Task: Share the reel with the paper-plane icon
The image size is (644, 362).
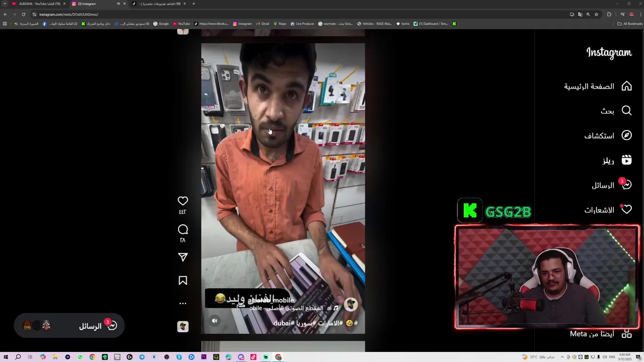Action: 183,257
